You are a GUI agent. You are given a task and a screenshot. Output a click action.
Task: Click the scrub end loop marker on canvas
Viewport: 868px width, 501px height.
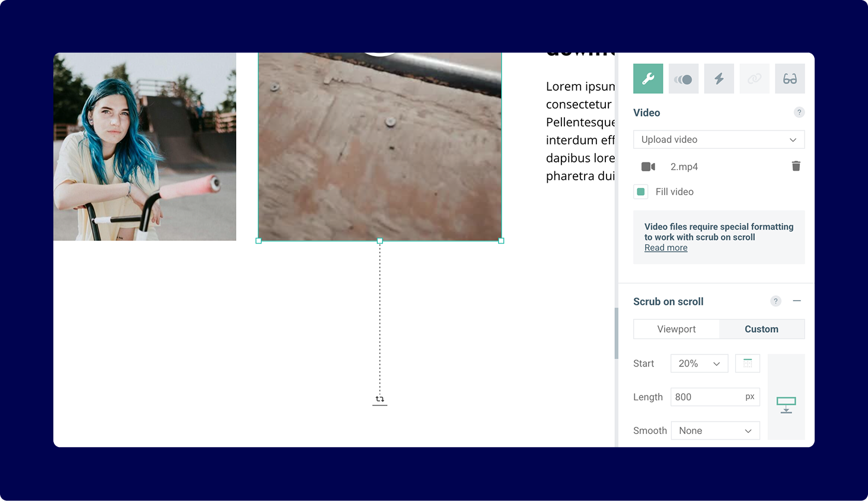tap(380, 400)
